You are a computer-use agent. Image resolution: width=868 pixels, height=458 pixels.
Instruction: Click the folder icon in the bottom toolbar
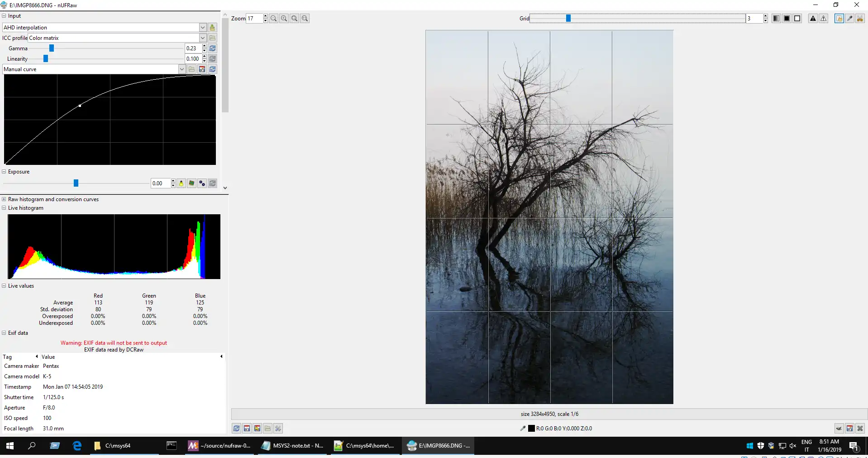click(x=267, y=429)
